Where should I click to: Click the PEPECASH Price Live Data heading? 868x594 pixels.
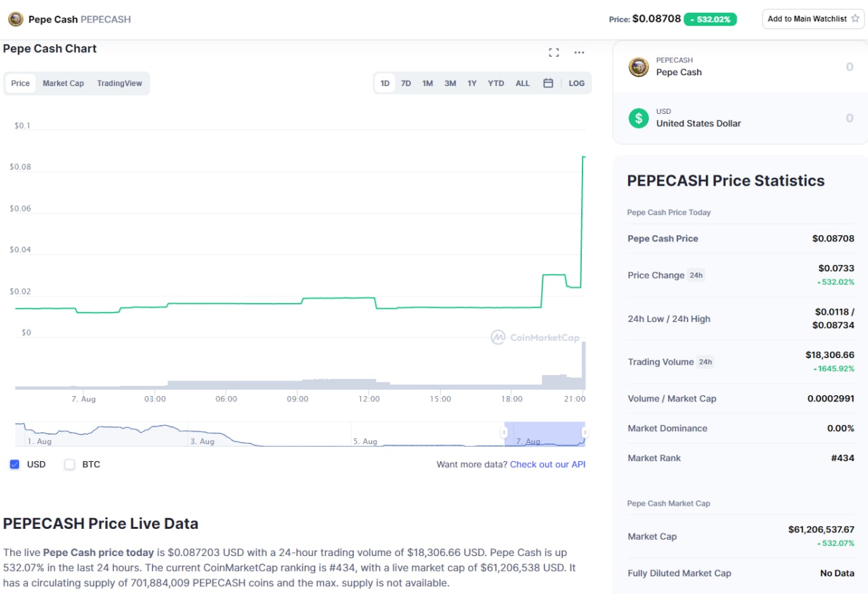[x=100, y=523]
